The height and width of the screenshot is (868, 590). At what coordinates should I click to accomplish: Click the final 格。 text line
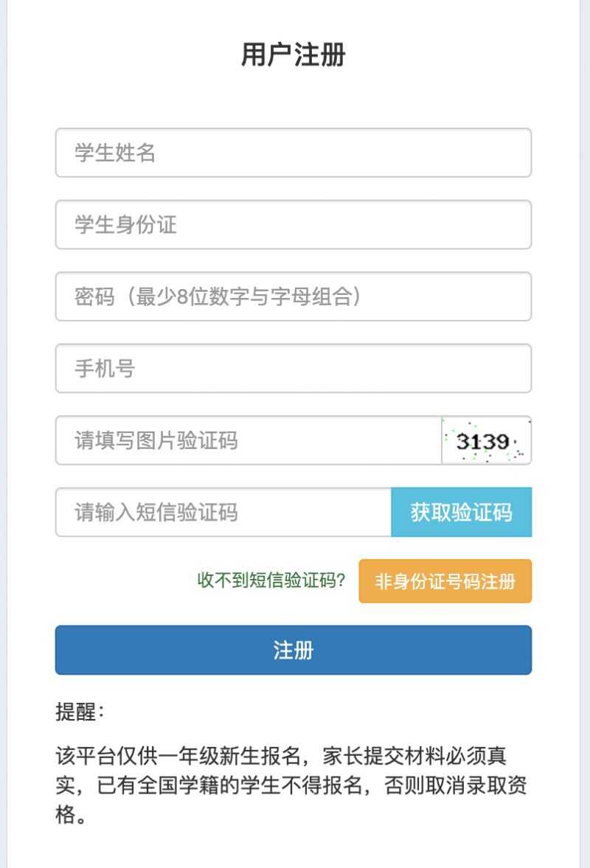[71, 815]
